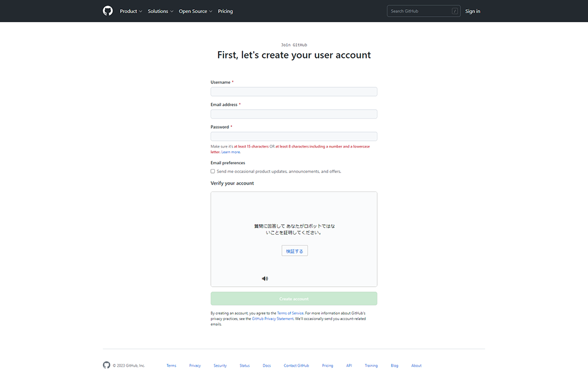Focus the Password input field
588x384 pixels.
(x=294, y=136)
